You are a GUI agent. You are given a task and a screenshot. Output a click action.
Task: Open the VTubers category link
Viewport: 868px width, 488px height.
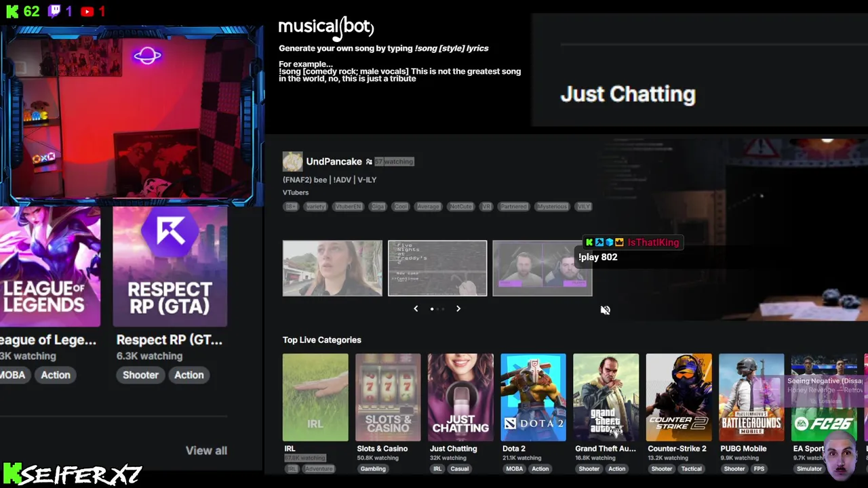[296, 192]
